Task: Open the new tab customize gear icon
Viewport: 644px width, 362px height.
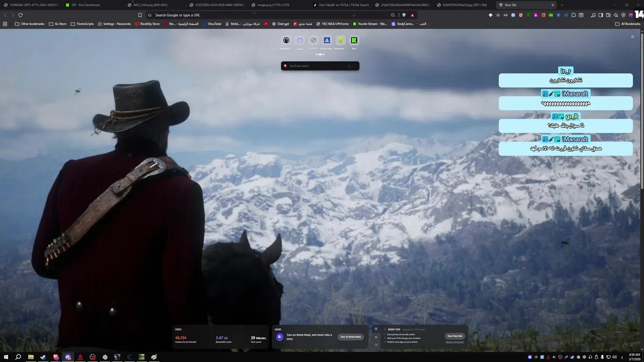Action: click(x=632, y=37)
